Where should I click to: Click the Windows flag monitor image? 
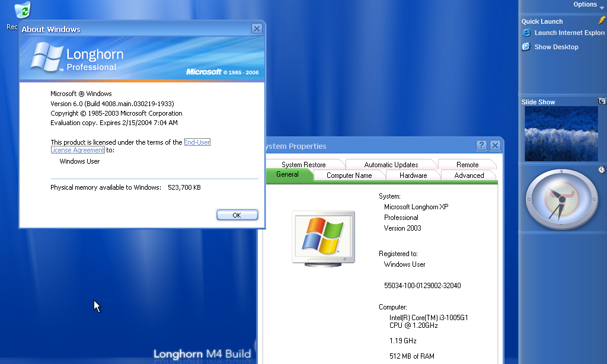point(323,237)
